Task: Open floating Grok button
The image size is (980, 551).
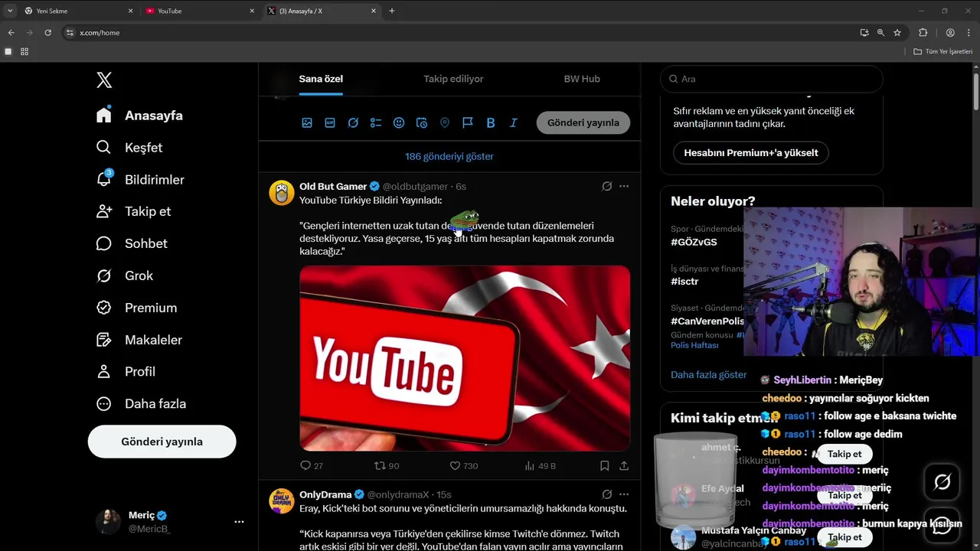Action: click(x=942, y=481)
